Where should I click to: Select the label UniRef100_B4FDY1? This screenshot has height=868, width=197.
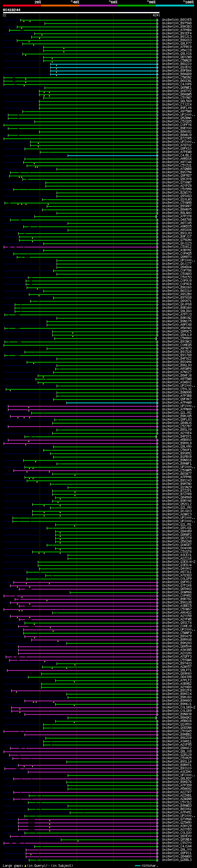click(177, 437)
